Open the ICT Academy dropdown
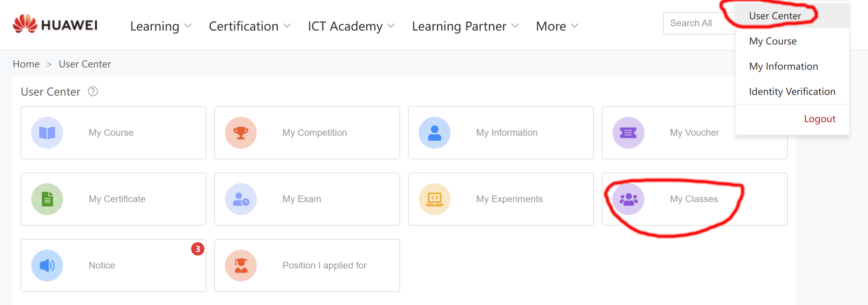This screenshot has width=868, height=305. 351,26
